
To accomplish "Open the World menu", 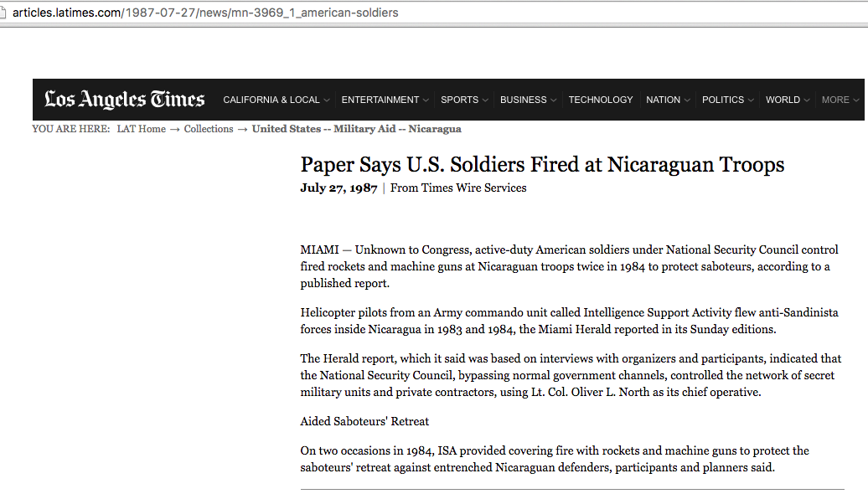I will [x=783, y=100].
